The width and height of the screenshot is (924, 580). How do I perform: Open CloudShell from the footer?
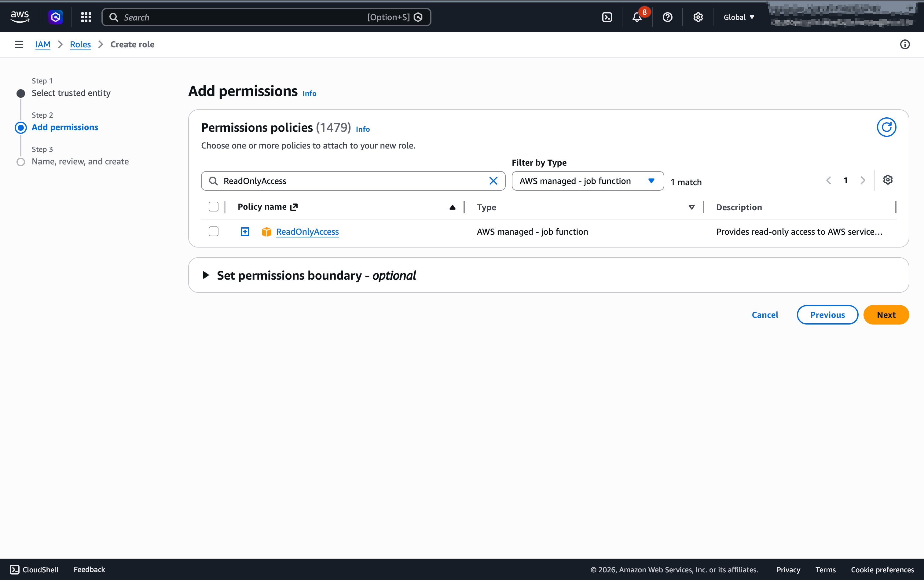[34, 570]
